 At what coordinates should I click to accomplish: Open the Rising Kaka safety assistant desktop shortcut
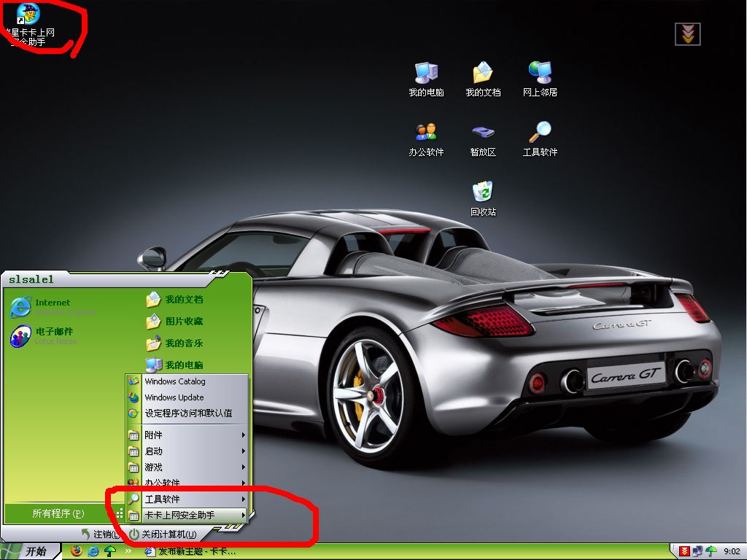pyautogui.click(x=30, y=25)
